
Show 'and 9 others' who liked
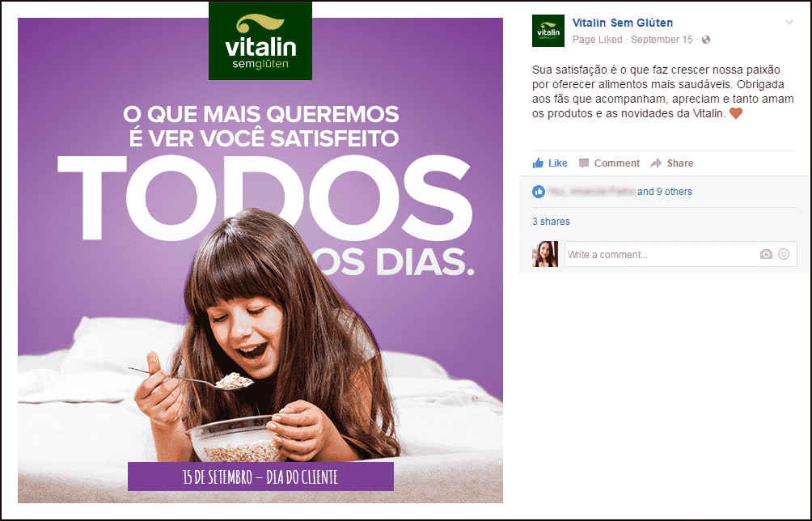pos(665,192)
